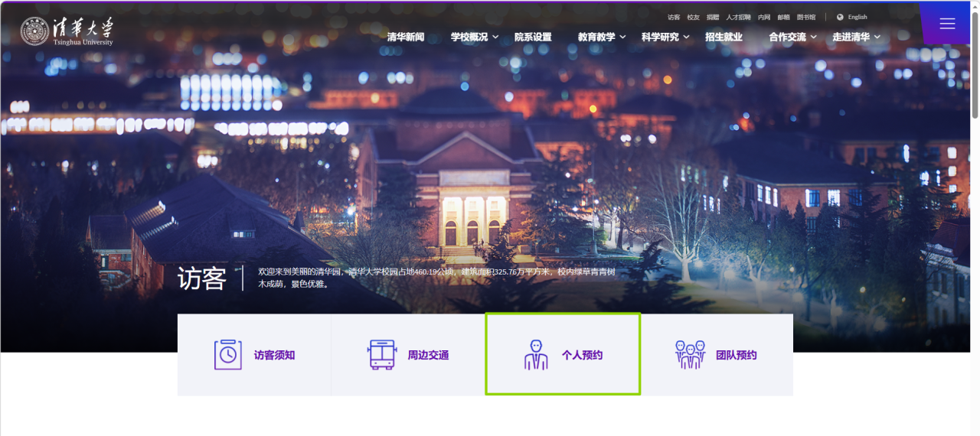This screenshot has height=436, width=980.
Task: Click the clock icon for 访客须知
Action: pos(227,355)
